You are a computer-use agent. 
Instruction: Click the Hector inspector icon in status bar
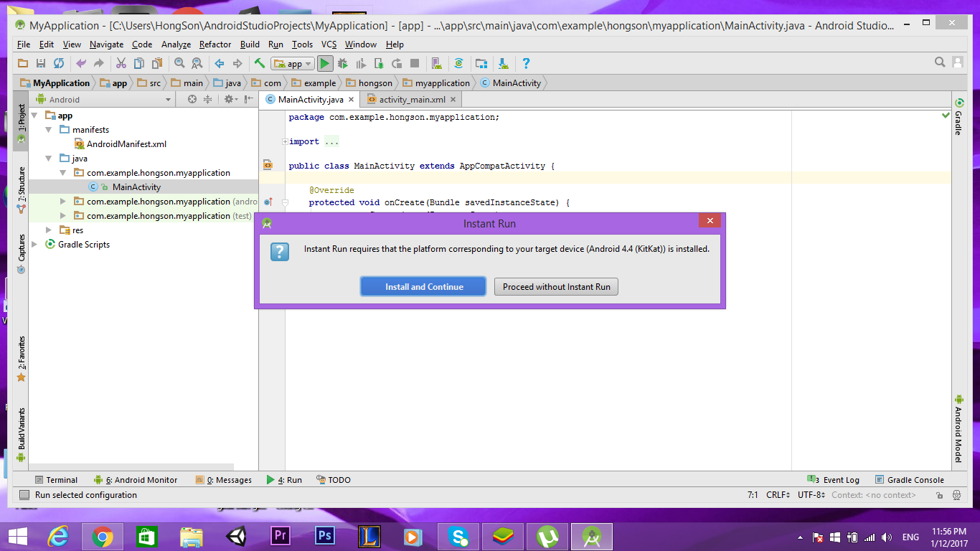[x=956, y=495]
